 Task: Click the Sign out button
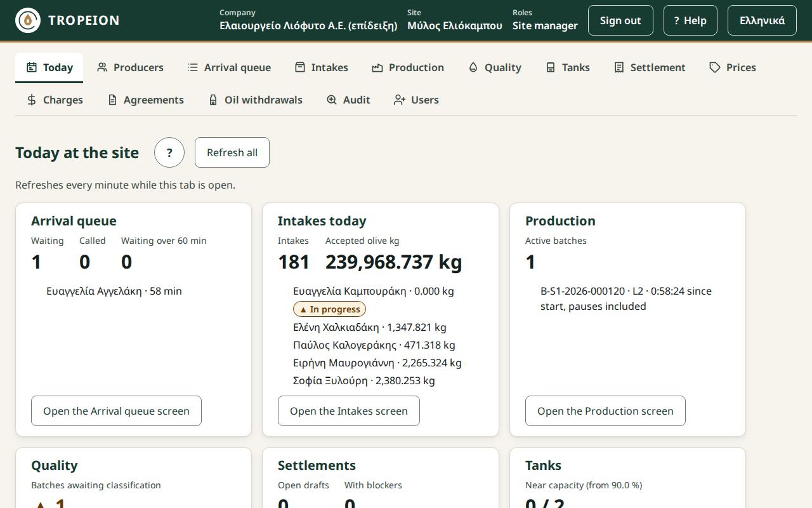click(x=620, y=20)
